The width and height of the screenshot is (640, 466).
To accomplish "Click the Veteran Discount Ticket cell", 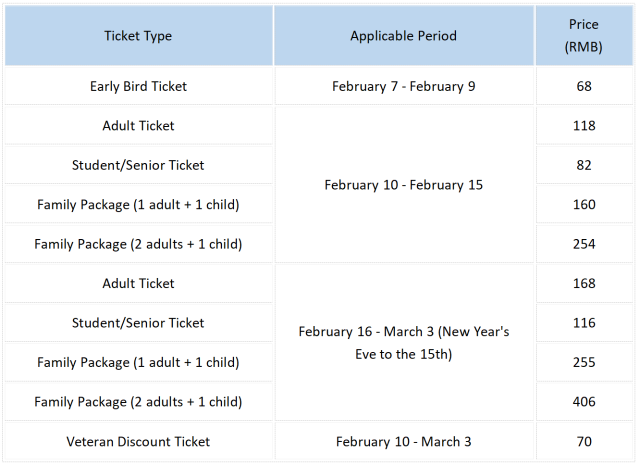I will 138,441.
